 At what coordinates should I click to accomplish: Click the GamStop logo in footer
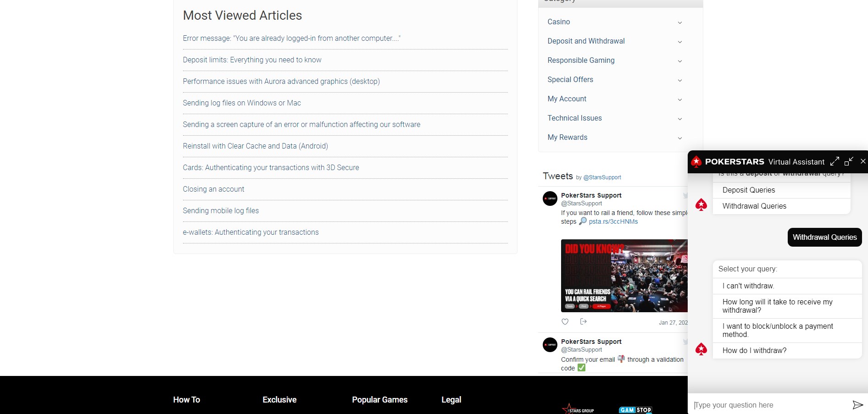(x=635, y=410)
